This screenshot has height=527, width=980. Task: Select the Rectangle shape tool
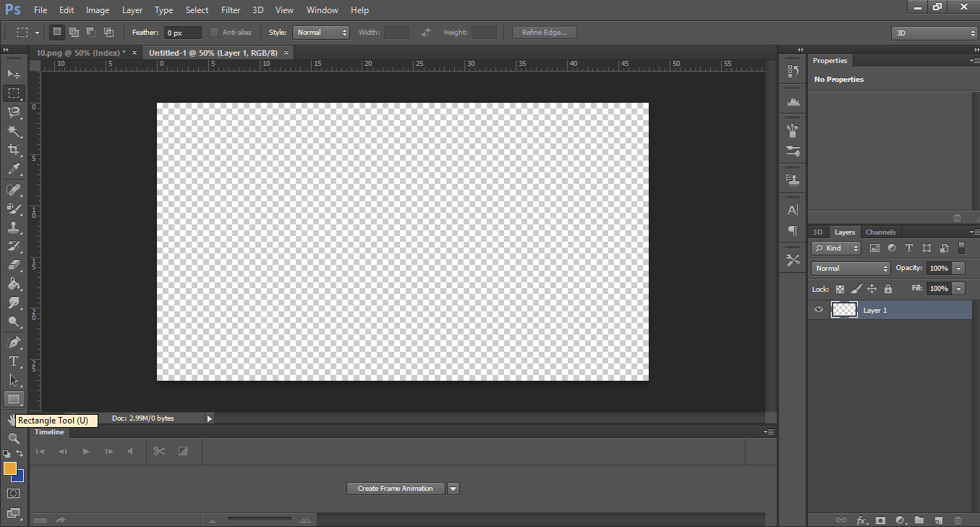pyautogui.click(x=14, y=399)
